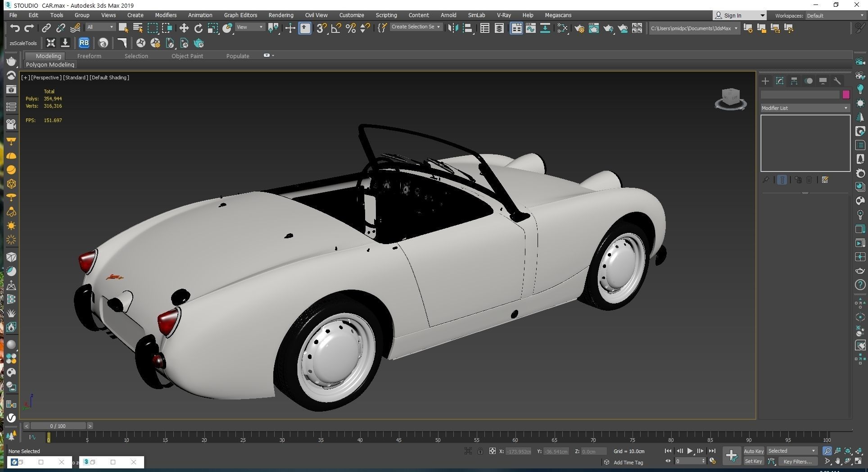Click Add Time Tag
Image resolution: width=868 pixels, height=472 pixels.
628,463
